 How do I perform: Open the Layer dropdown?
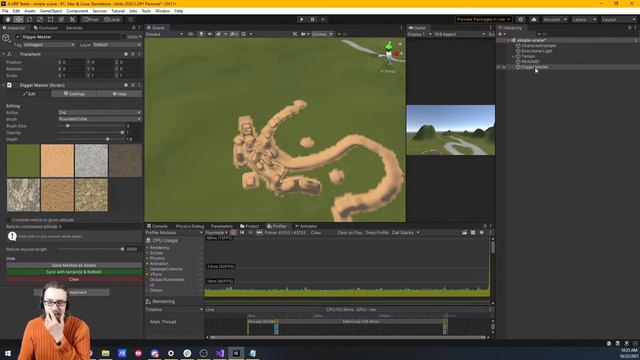coord(116,45)
